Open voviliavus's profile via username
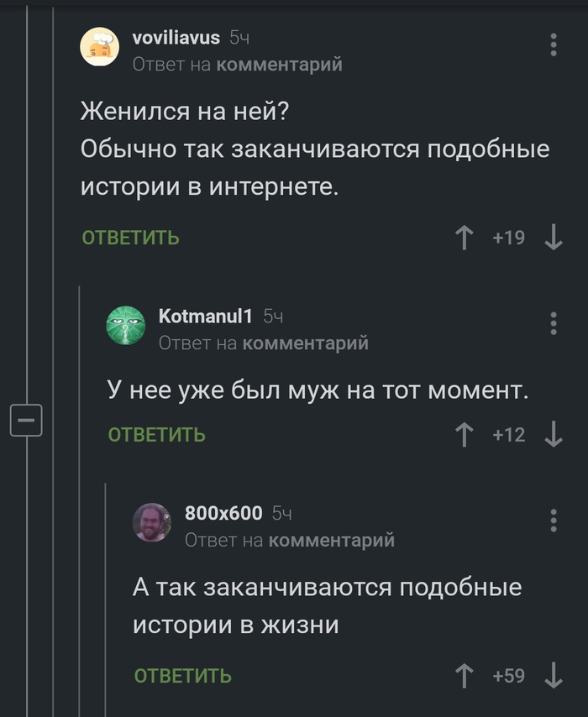The height and width of the screenshot is (717, 588). 176,36
